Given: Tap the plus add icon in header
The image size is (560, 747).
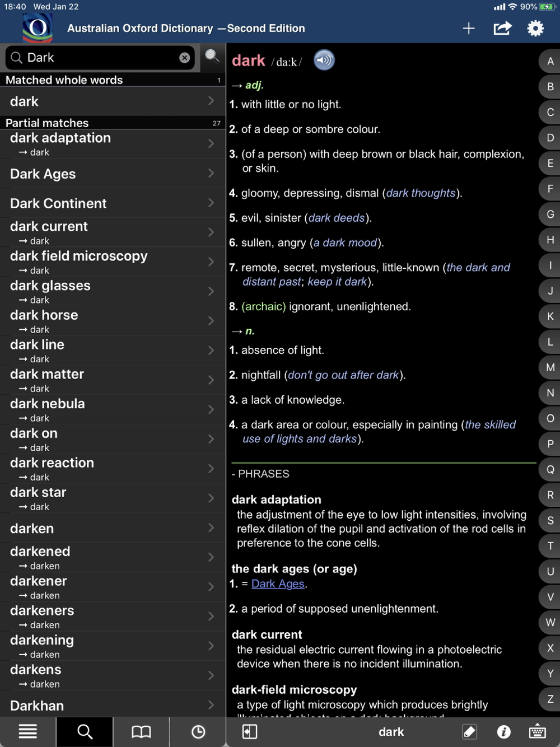Looking at the screenshot, I should point(469,29).
